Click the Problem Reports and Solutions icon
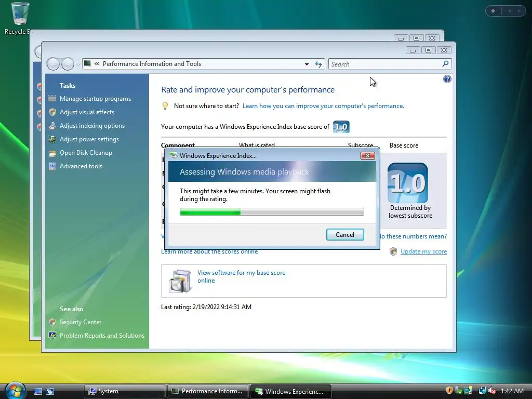532x399 pixels. point(52,336)
